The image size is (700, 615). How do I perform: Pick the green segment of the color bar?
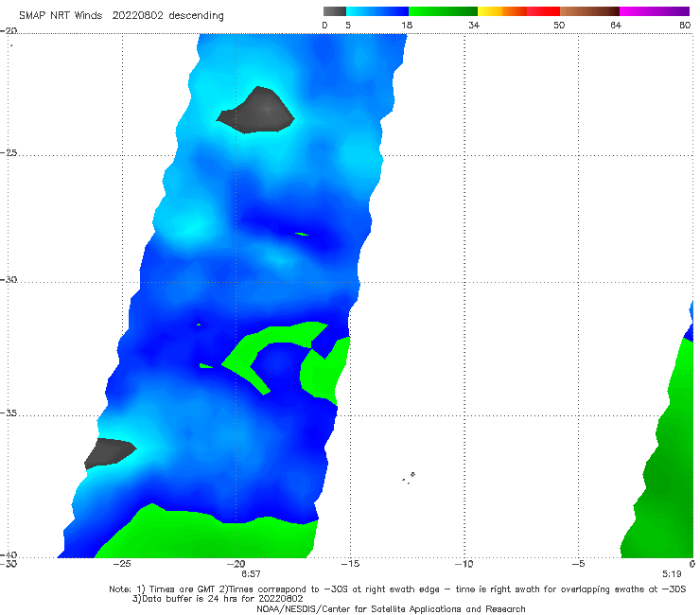tap(443, 11)
